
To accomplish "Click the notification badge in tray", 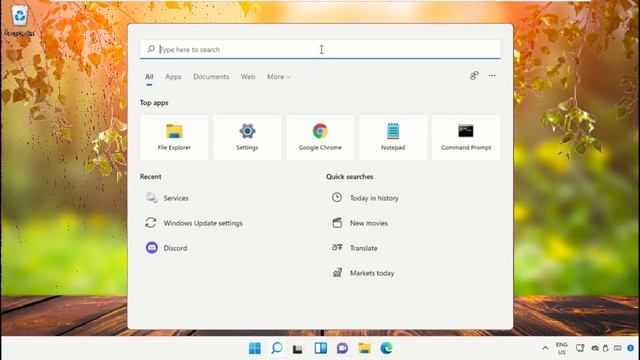I will [631, 348].
